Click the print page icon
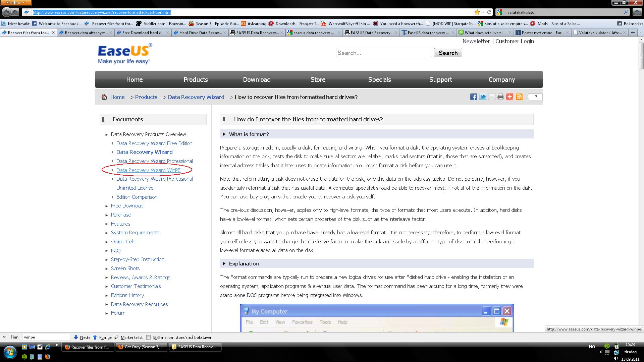This screenshot has height=362, width=644. click(x=500, y=97)
